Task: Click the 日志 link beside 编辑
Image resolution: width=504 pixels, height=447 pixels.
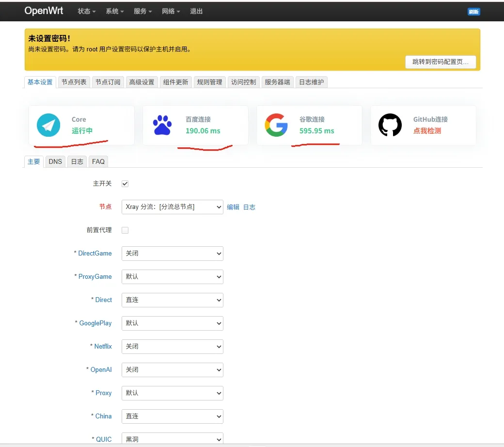Action: coord(249,207)
